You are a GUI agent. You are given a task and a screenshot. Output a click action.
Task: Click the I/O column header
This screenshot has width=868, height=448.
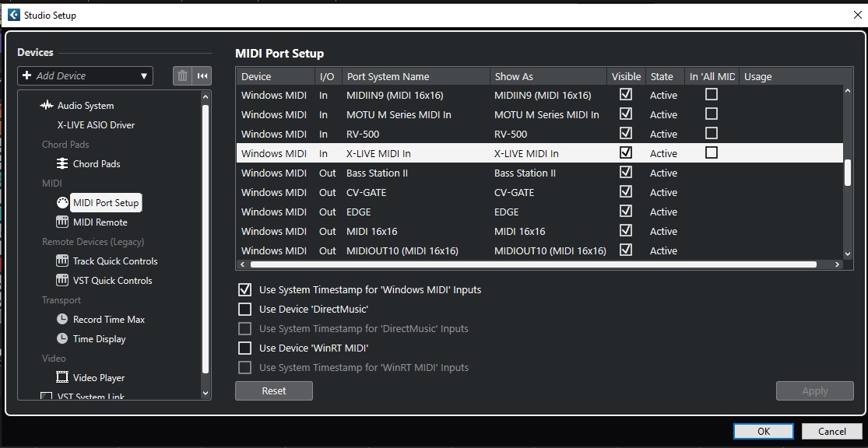(329, 76)
